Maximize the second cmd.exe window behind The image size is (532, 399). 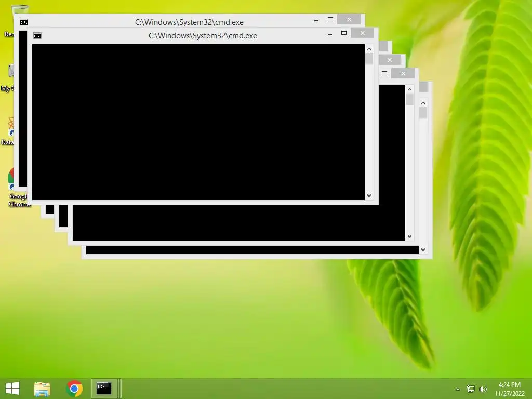[330, 19]
